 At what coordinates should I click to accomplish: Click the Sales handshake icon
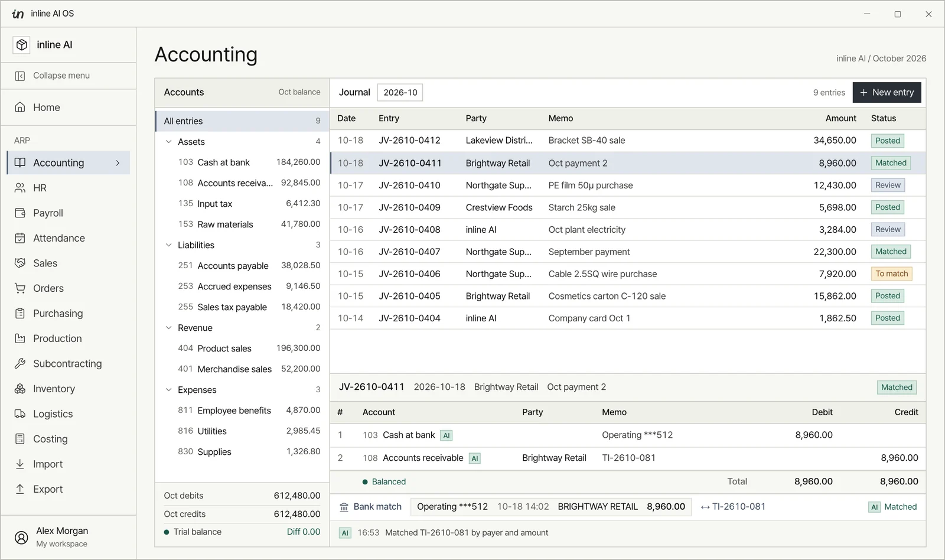[x=20, y=263]
